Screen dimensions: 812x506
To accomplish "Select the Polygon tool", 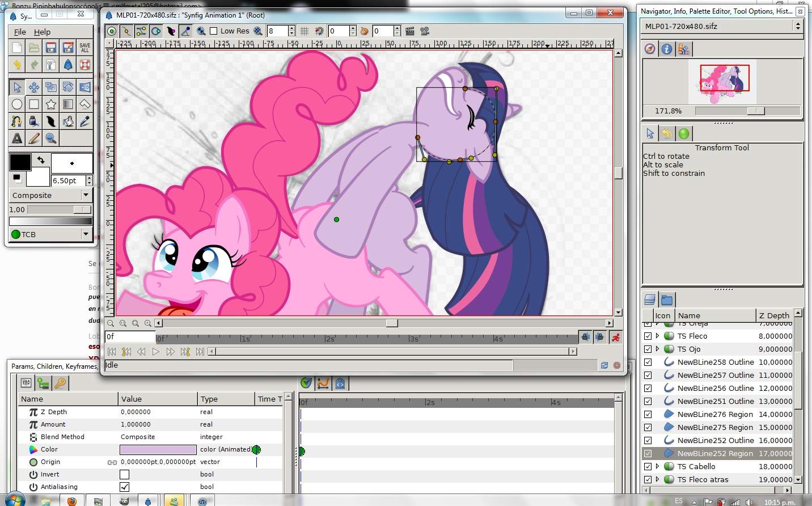I will click(85, 104).
